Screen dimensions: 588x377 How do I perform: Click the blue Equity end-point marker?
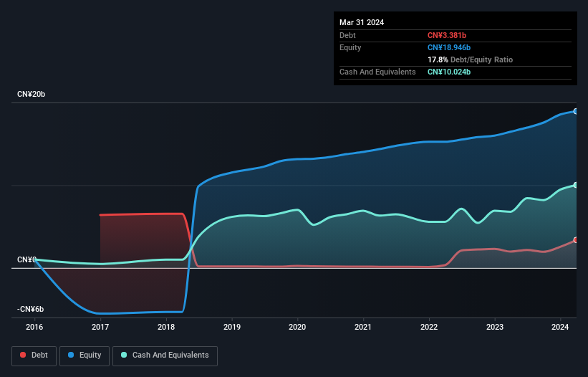point(576,111)
